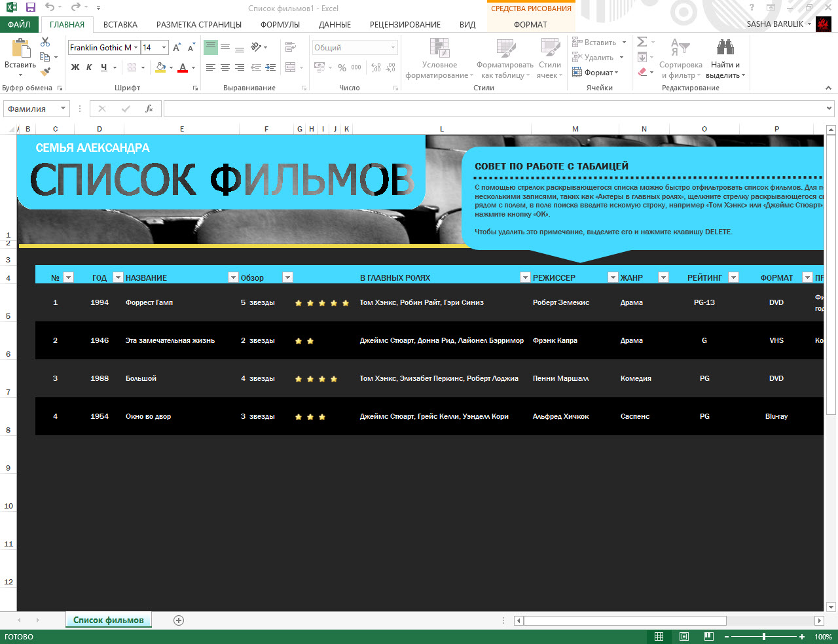Align text to middle of cell
This screenshot has width=838, height=644.
click(x=225, y=48)
